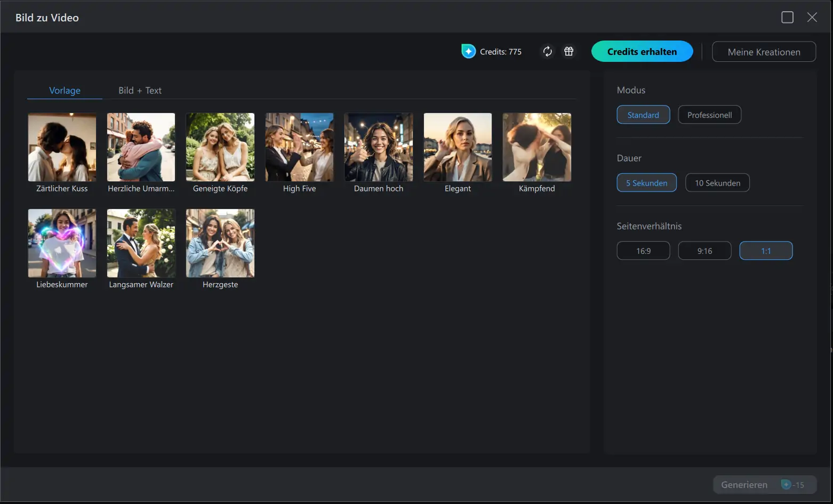This screenshot has height=504, width=833.
Task: Choose 5 Sekunden duration
Action: pyautogui.click(x=646, y=183)
